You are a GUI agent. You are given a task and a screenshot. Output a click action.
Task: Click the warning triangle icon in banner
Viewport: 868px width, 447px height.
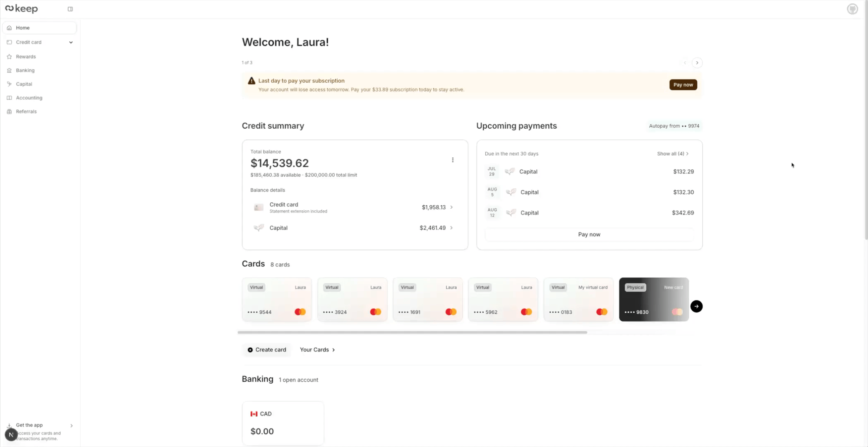(252, 81)
